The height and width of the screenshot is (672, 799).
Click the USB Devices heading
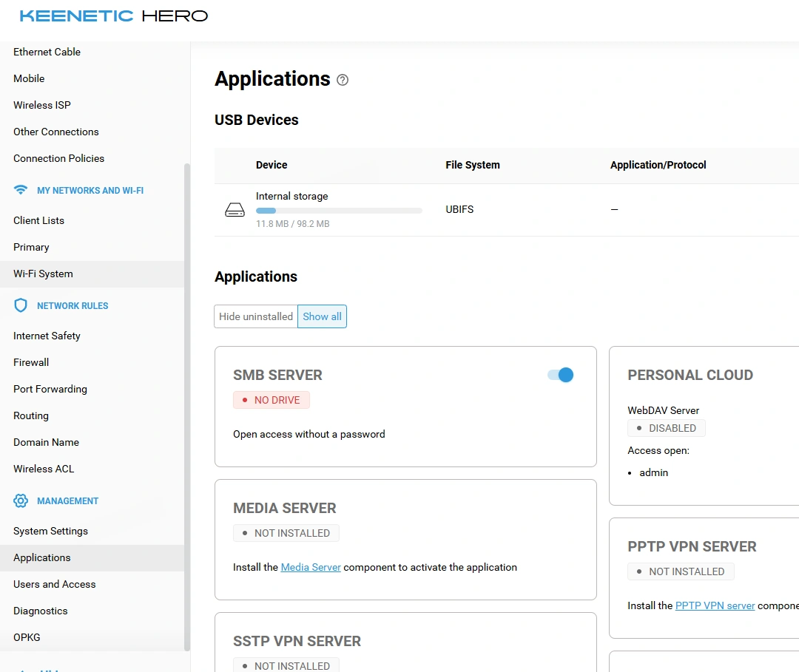pyautogui.click(x=256, y=121)
